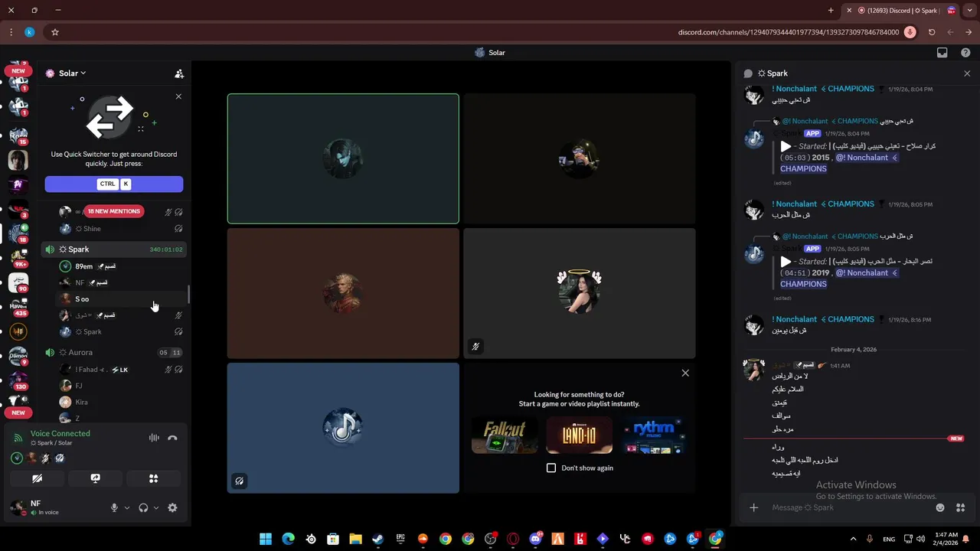Toggle browser tab microphone indicator
Image resolution: width=980 pixels, height=551 pixels.
tap(910, 32)
